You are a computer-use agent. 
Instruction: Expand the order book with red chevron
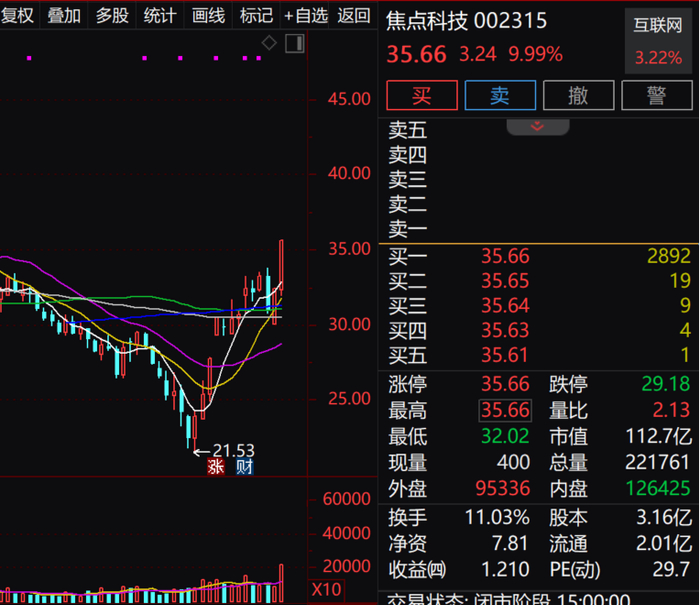538,126
